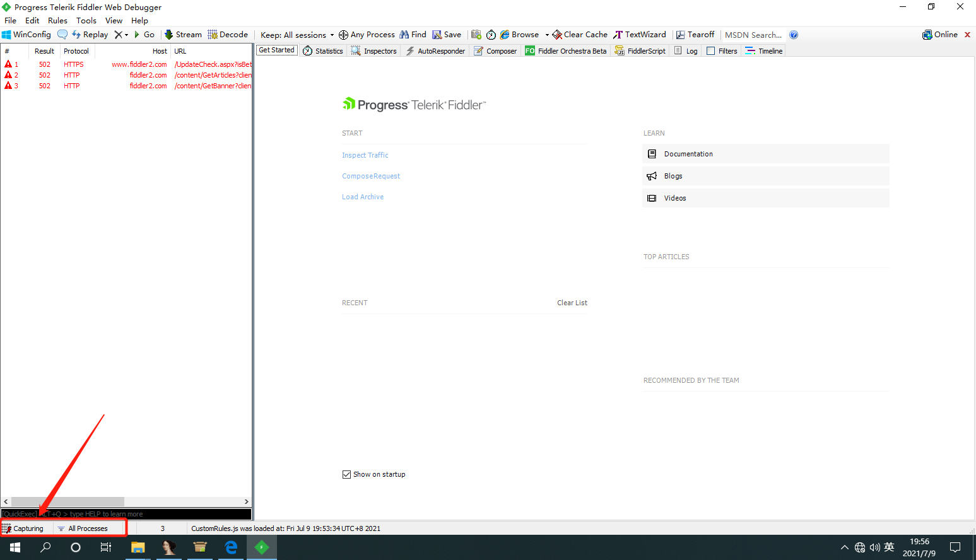Image resolution: width=976 pixels, height=560 pixels.
Task: Toggle Stream mode on the toolbar
Action: pyautogui.click(x=183, y=35)
